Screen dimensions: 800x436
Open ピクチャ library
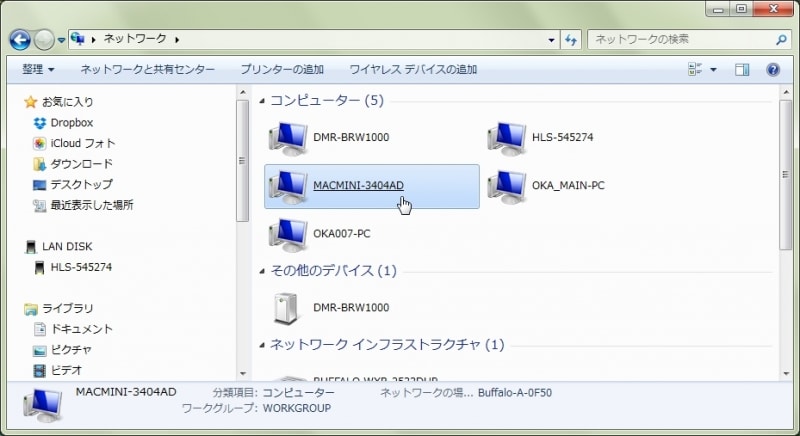[x=71, y=349]
